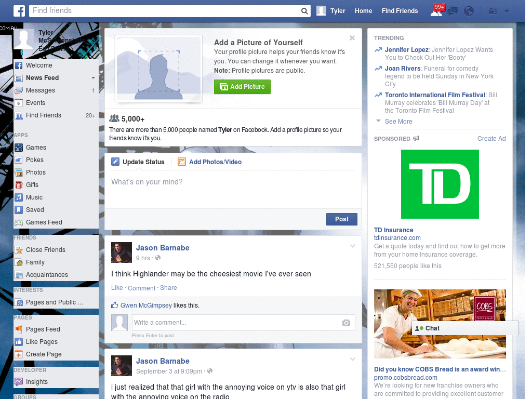Open Joan Rivers trending topic
Screen dimensions: 532x399
[x=403, y=69]
